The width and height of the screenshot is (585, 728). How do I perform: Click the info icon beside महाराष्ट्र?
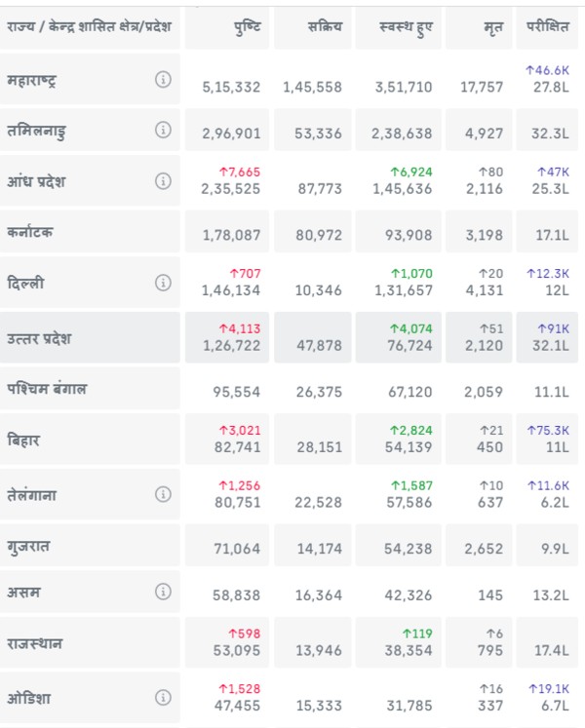click(x=163, y=80)
